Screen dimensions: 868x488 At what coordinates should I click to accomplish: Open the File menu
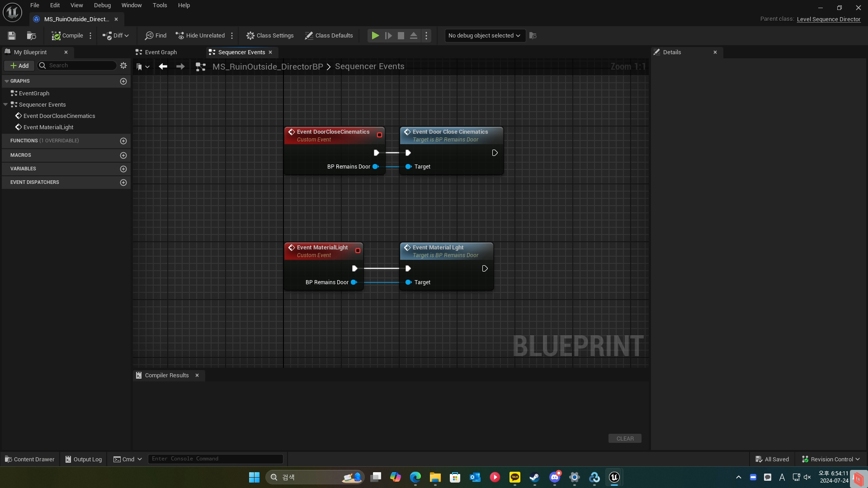(x=35, y=5)
